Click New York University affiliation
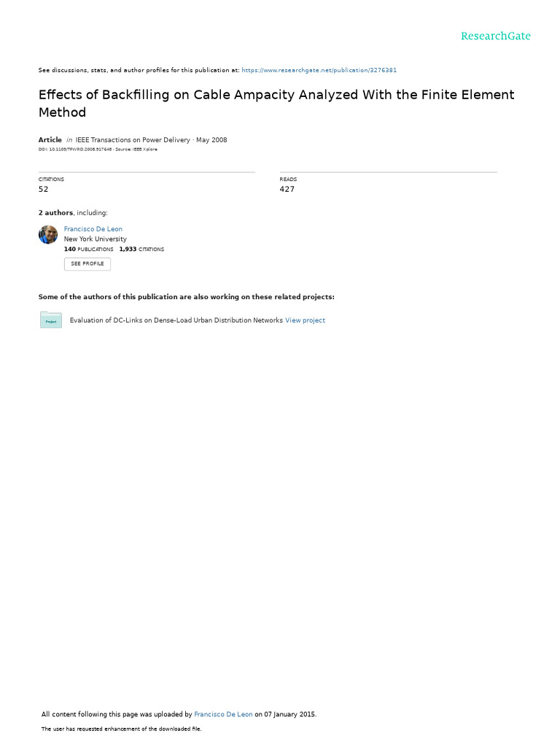The width and height of the screenshot is (560, 747). (96, 239)
